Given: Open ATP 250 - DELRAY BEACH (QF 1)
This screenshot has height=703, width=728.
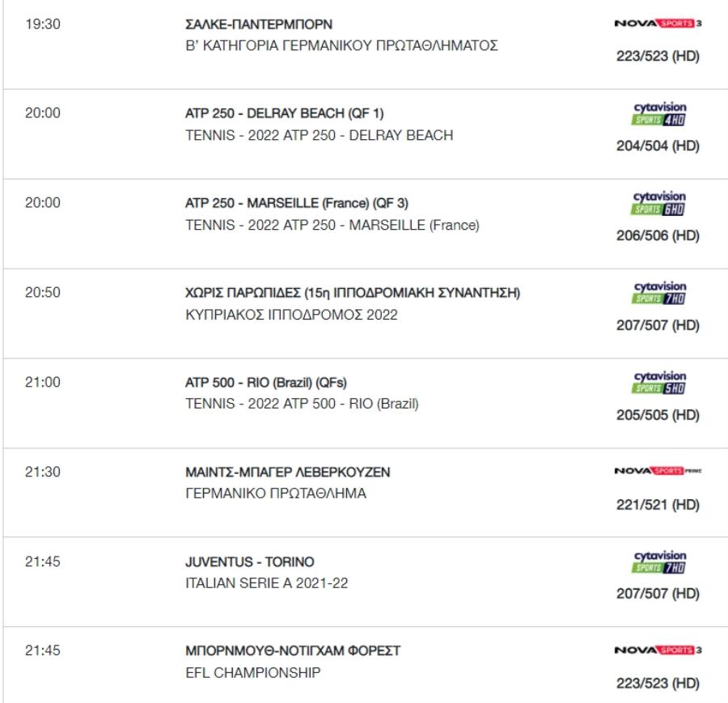Looking at the screenshot, I should pos(284,113).
